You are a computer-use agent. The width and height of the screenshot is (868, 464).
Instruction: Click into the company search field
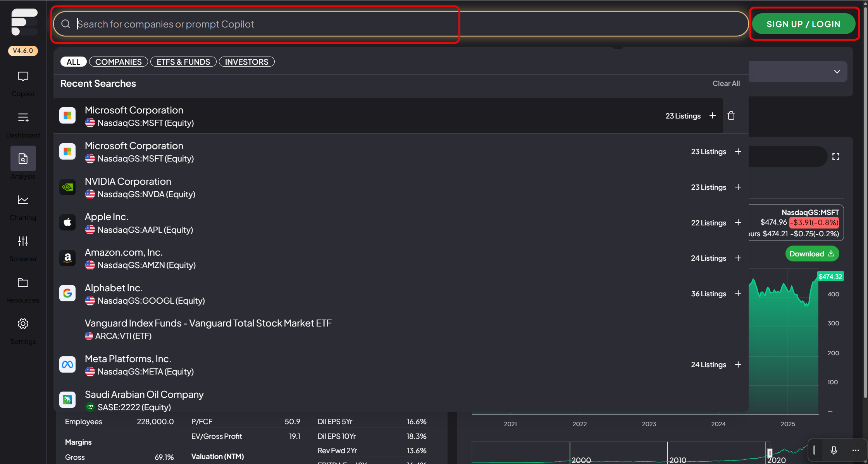coord(401,24)
